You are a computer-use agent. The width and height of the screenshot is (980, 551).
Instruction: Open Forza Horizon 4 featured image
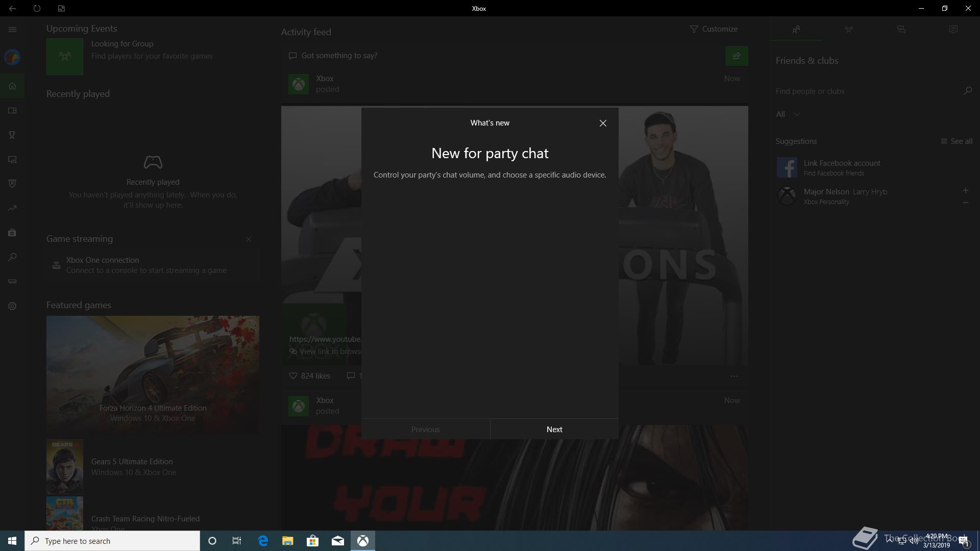pyautogui.click(x=153, y=375)
